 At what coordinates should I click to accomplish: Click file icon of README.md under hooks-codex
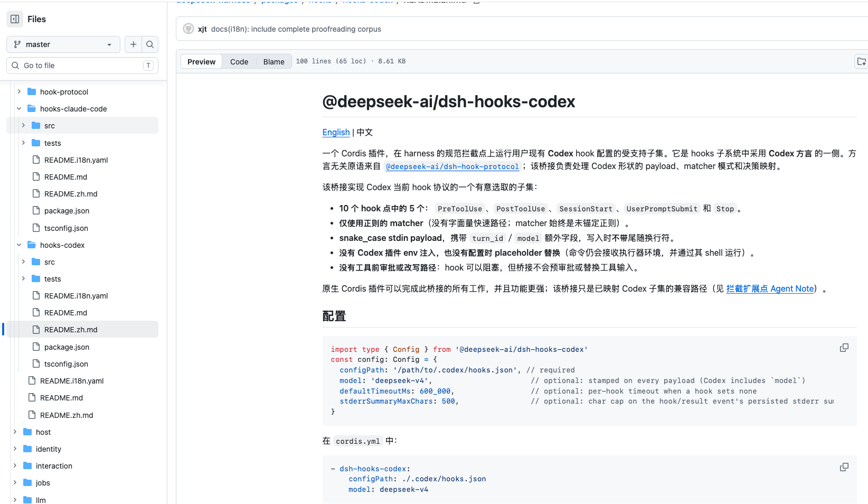[36, 312]
